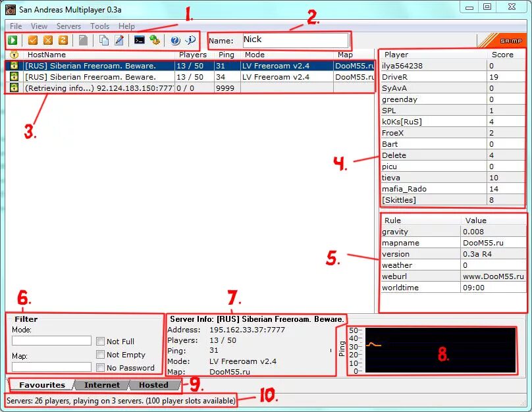Viewport: 532px width, 412px height.
Task: Open the Remote Console terminal icon
Action: click(140, 40)
